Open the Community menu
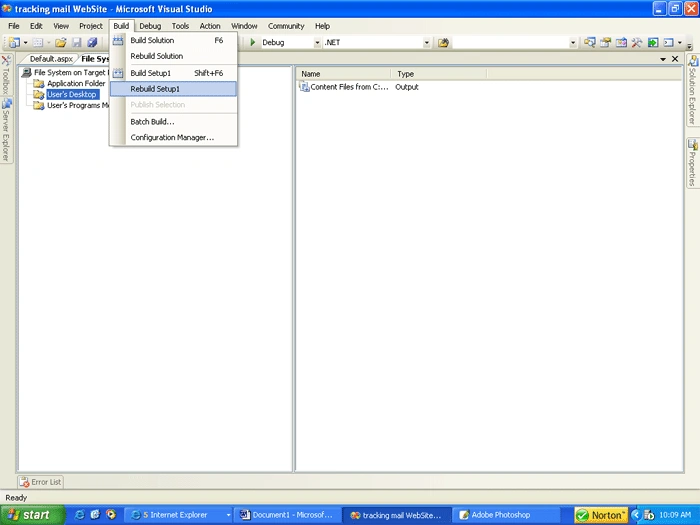700x525 pixels. [x=286, y=26]
